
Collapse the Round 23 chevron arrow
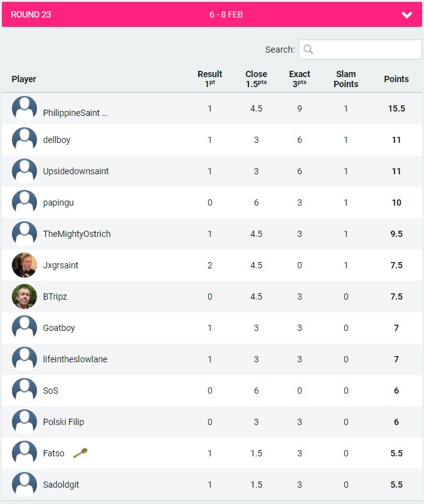(406, 15)
